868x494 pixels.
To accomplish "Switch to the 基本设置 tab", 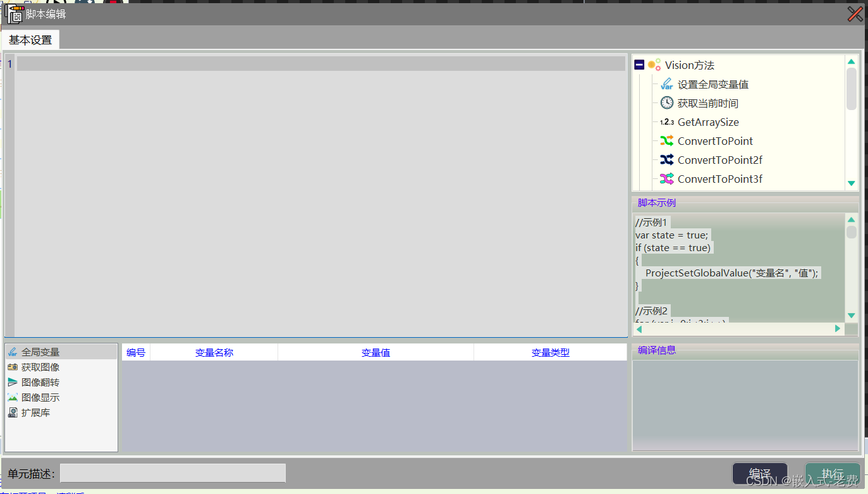I will coord(30,40).
